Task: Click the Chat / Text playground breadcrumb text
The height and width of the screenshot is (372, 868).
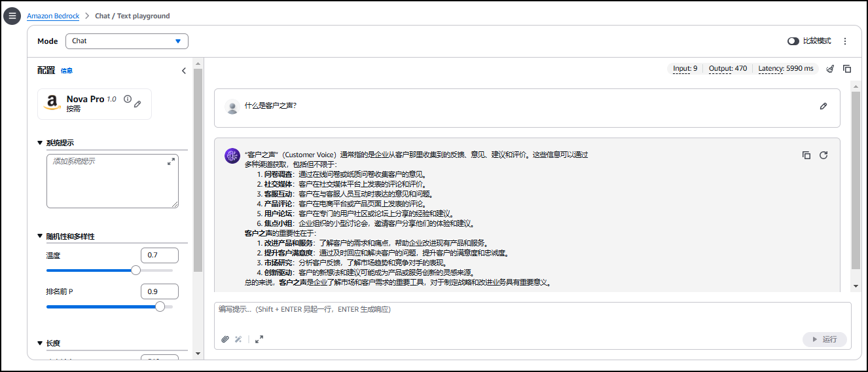Action: point(132,16)
